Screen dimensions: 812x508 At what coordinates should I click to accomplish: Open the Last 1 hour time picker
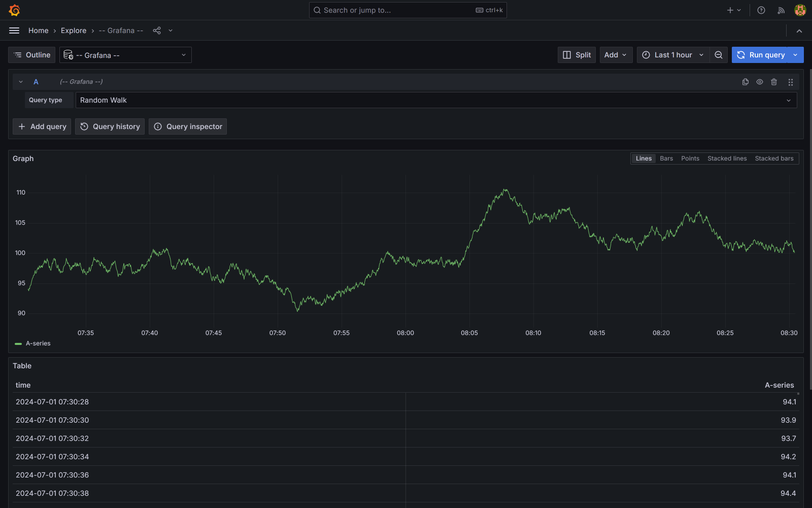tap(673, 55)
